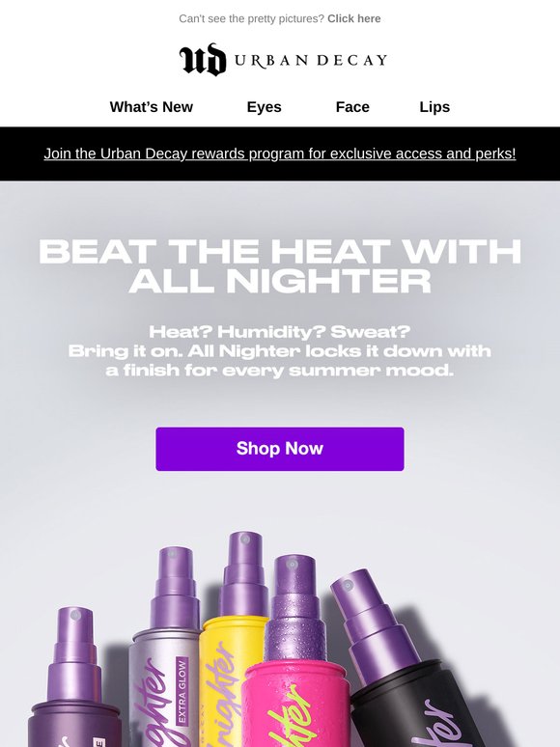Click the purple Shop Now button
Viewport: 560px width, 747px height.
point(280,449)
